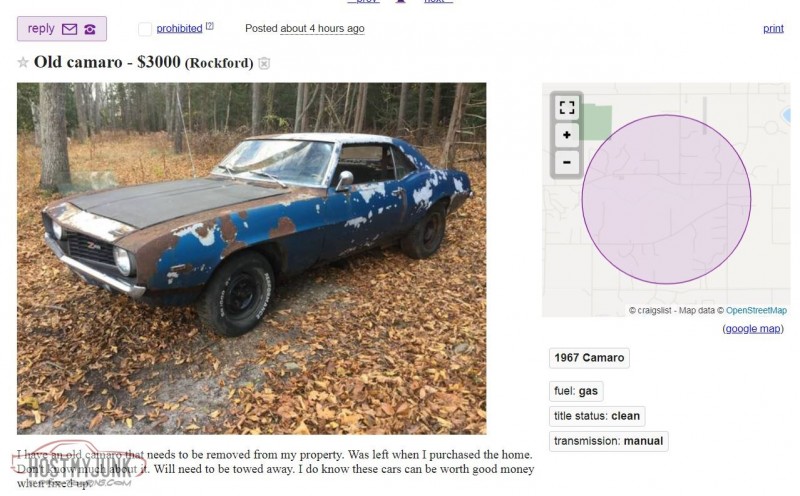Hide this posting with the trash icon
Screen dimensions: 800x496
(x=264, y=63)
